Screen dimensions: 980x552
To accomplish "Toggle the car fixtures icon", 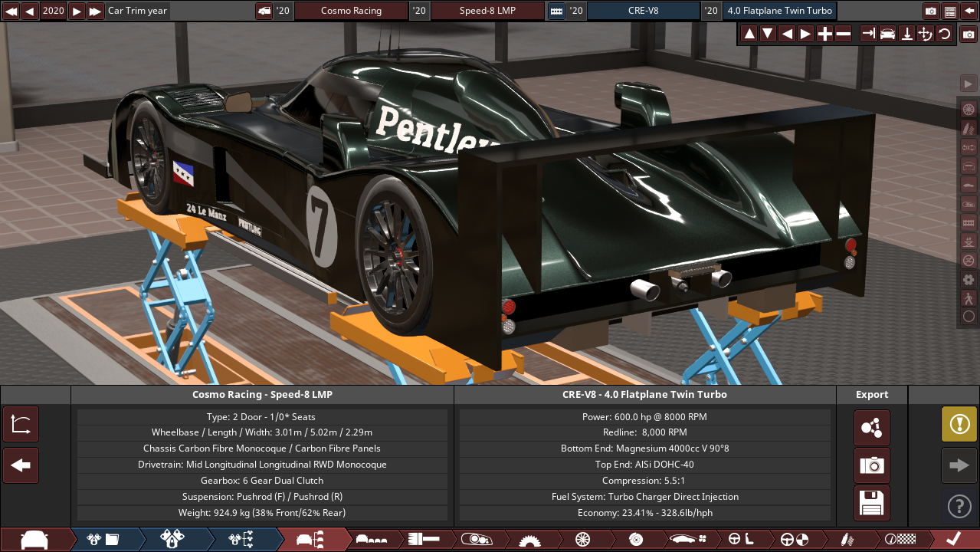I will click(x=969, y=203).
